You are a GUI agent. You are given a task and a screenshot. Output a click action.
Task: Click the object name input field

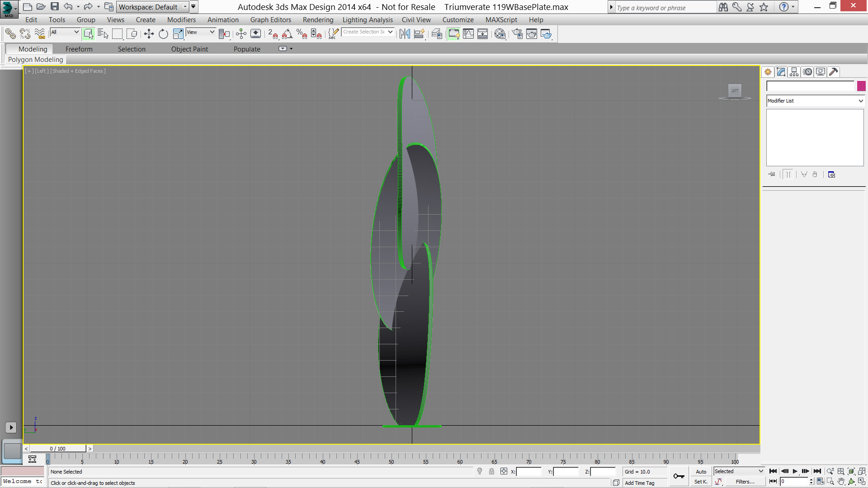(811, 86)
